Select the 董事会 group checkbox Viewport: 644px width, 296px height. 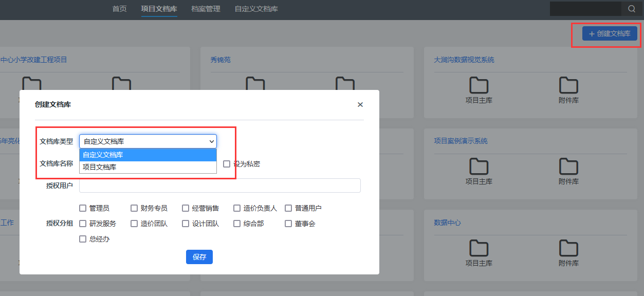tap(288, 224)
